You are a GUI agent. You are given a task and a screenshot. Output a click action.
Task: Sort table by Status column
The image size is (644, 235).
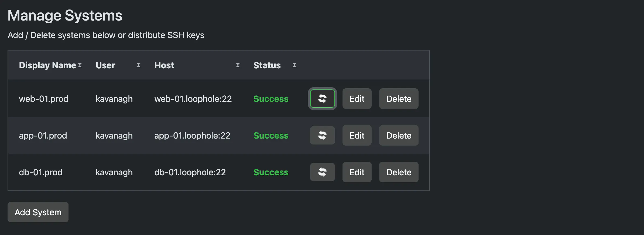294,65
